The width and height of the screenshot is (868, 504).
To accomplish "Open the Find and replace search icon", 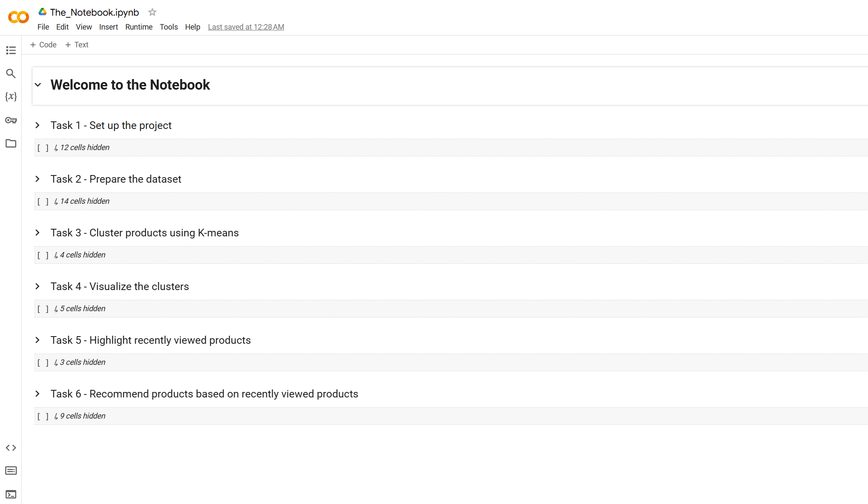I will [11, 74].
